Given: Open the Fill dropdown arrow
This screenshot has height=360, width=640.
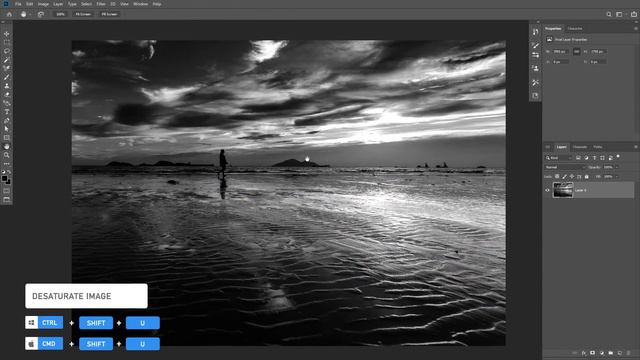Looking at the screenshot, I should 616,176.
